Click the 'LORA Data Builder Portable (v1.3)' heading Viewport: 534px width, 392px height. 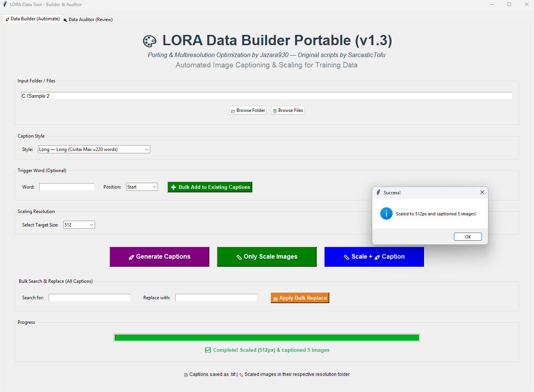click(277, 40)
